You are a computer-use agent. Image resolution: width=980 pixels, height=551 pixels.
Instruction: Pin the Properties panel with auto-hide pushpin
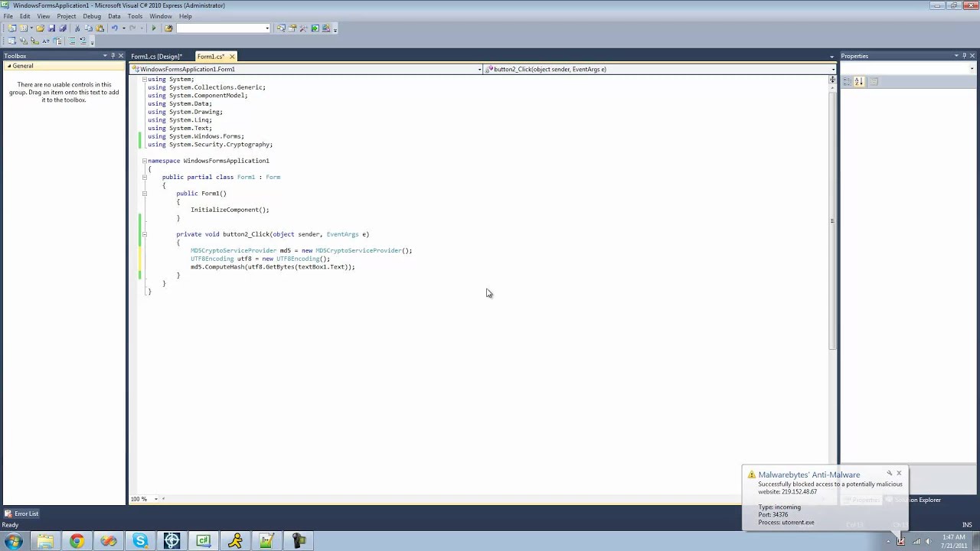click(x=965, y=56)
